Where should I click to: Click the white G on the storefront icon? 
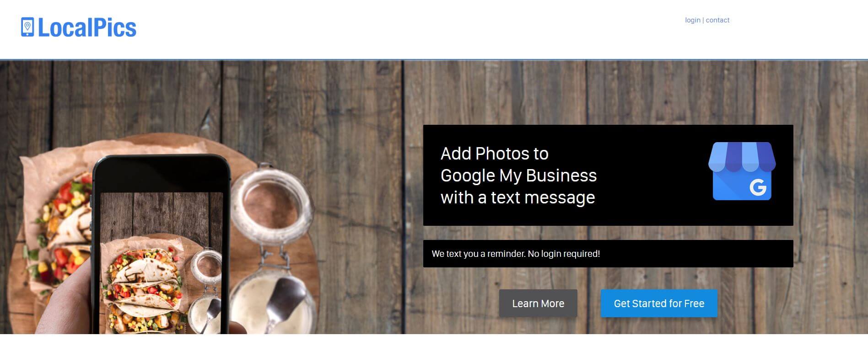(758, 187)
